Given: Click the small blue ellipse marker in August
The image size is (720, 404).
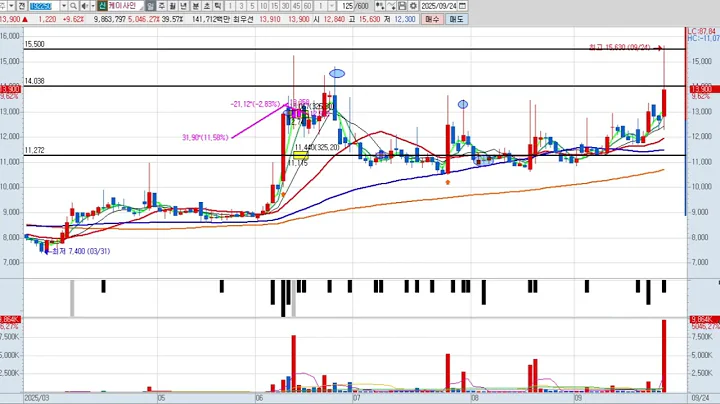Looking at the screenshot, I should click(463, 104).
